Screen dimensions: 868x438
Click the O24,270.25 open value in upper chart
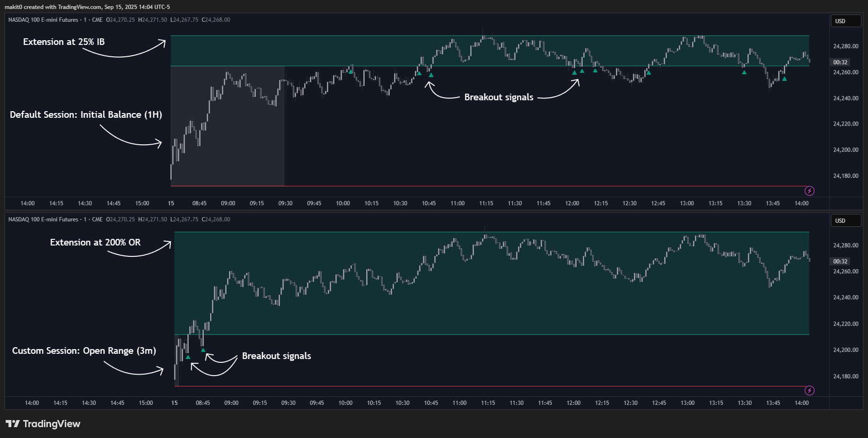point(120,20)
